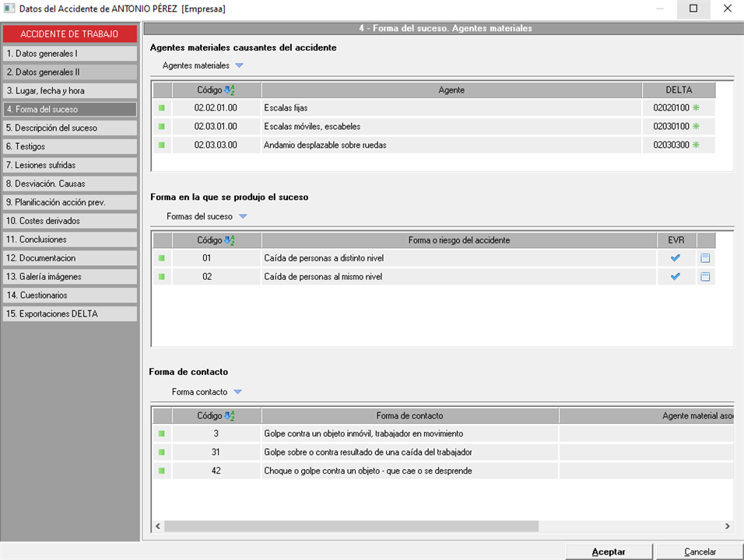Click the green asterisk beside DELTA 02030300
The image size is (744, 560).
pyautogui.click(x=697, y=145)
